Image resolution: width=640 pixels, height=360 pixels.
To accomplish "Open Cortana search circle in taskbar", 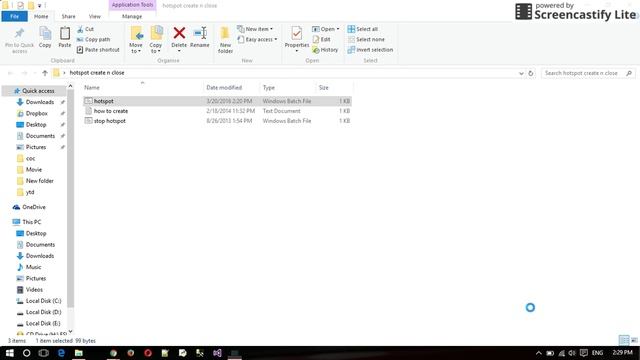I will click(x=27, y=353).
